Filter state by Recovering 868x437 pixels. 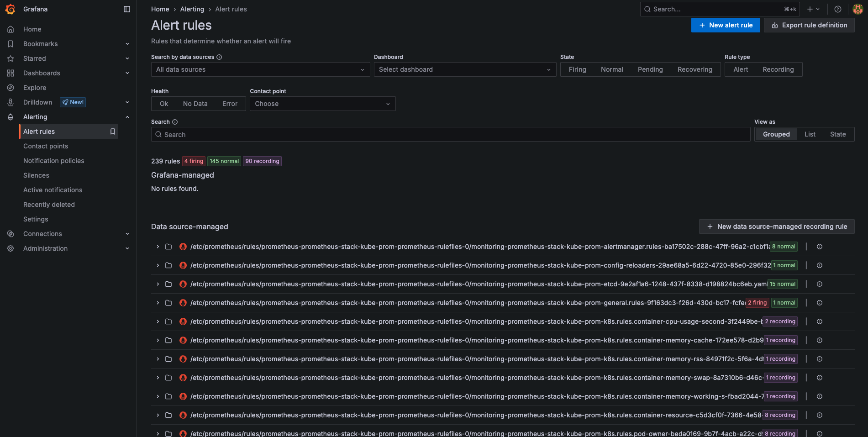tap(695, 69)
